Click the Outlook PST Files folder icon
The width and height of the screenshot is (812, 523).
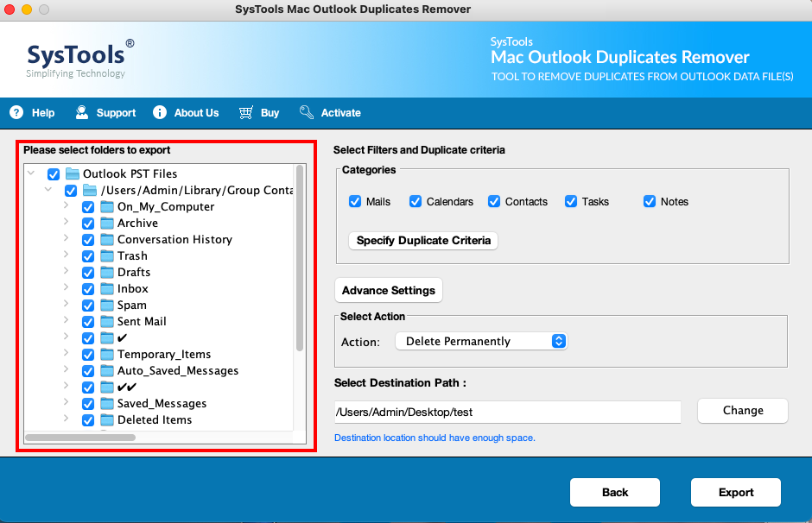click(73, 173)
